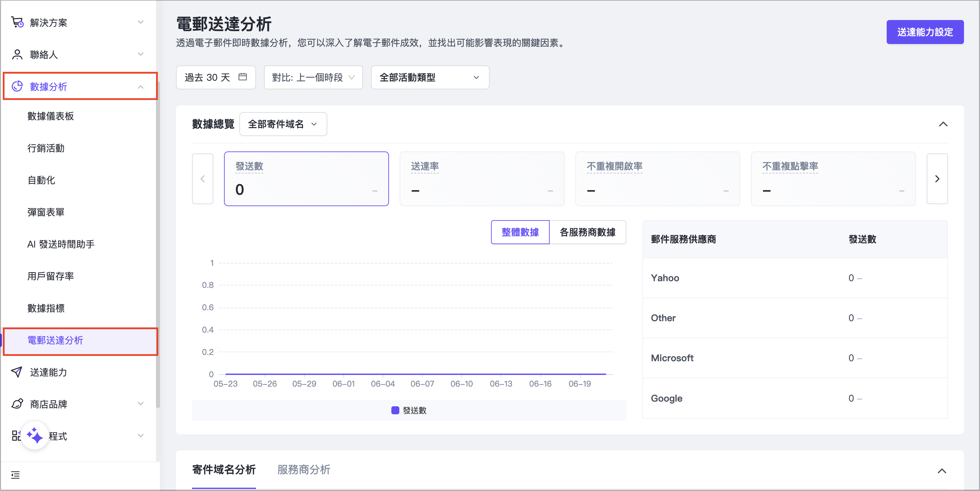Open the 對比: 上一個時段 dropdown

[313, 77]
